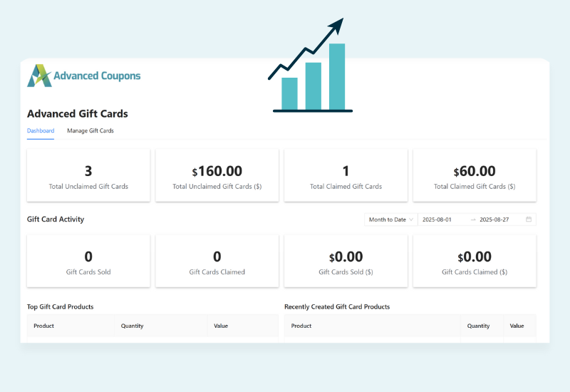The height and width of the screenshot is (392, 570).
Task: Click the Total Claimed Gift Cards ($) card
Action: [x=475, y=175]
